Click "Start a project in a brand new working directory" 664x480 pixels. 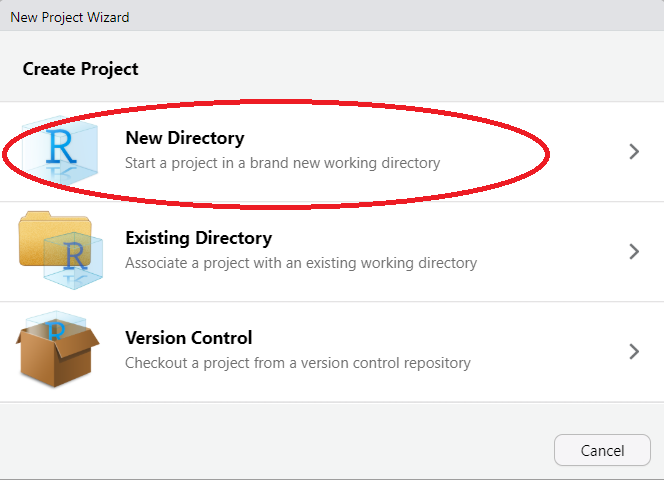(282, 162)
